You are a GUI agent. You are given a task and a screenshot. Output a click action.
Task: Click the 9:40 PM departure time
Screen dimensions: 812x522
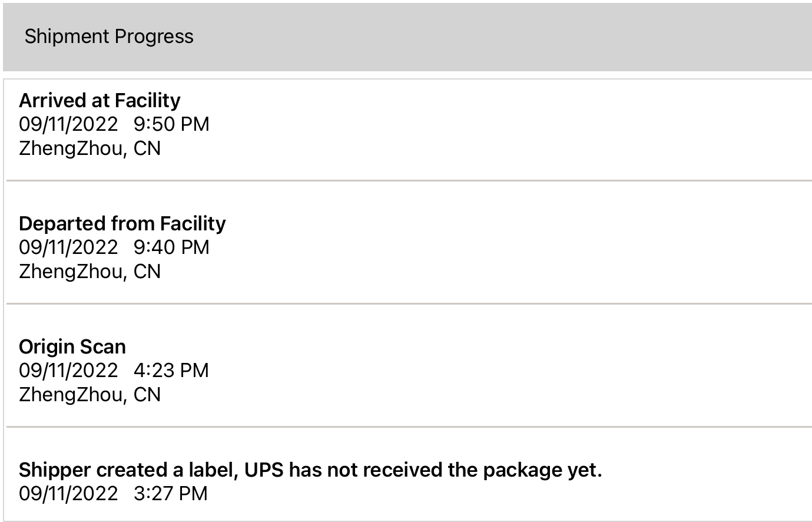(x=171, y=247)
